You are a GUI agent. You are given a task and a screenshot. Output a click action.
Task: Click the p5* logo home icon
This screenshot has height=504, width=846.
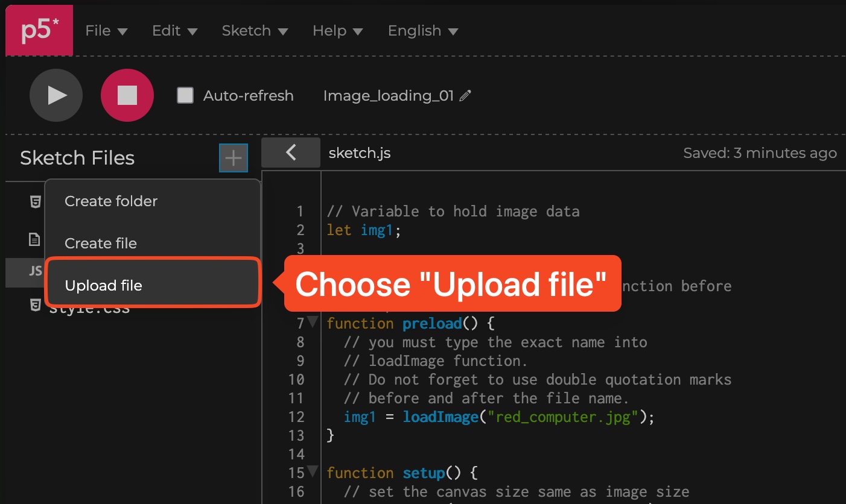[39, 31]
